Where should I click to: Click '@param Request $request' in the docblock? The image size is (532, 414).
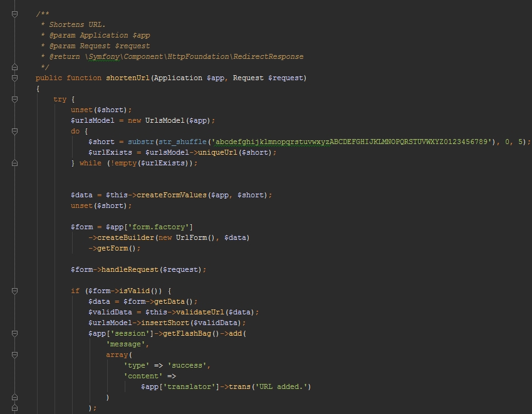pyautogui.click(x=100, y=46)
